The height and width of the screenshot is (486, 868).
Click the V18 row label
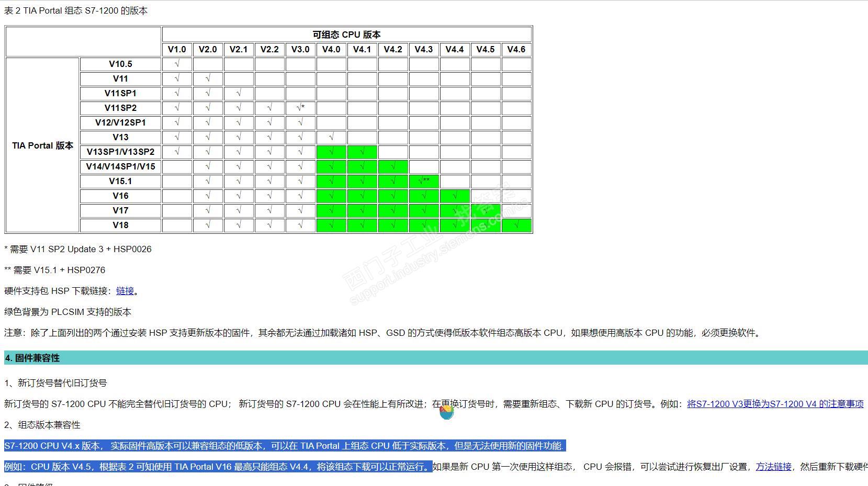(120, 225)
